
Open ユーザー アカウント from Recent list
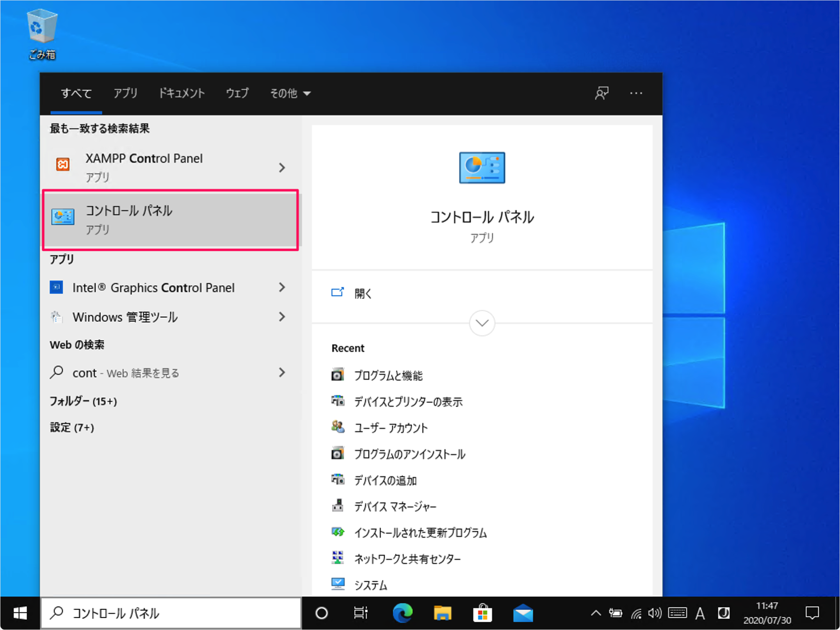(390, 427)
